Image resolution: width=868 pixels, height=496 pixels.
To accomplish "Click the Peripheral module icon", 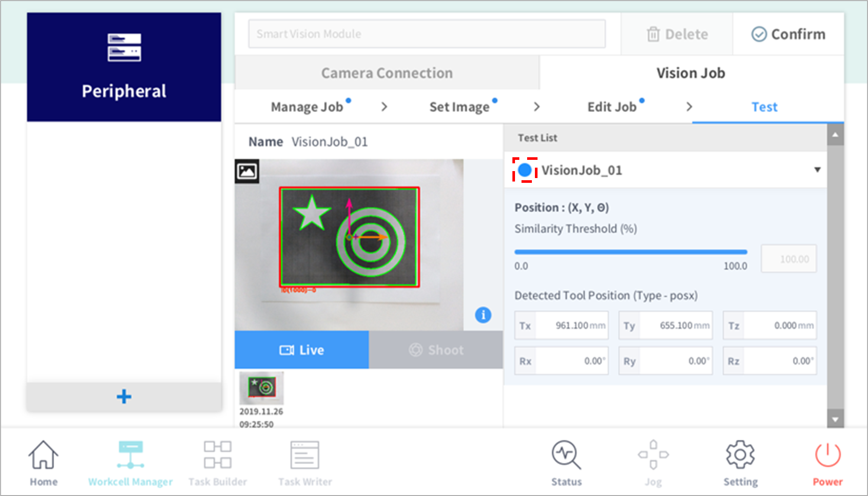I will pyautogui.click(x=124, y=48).
